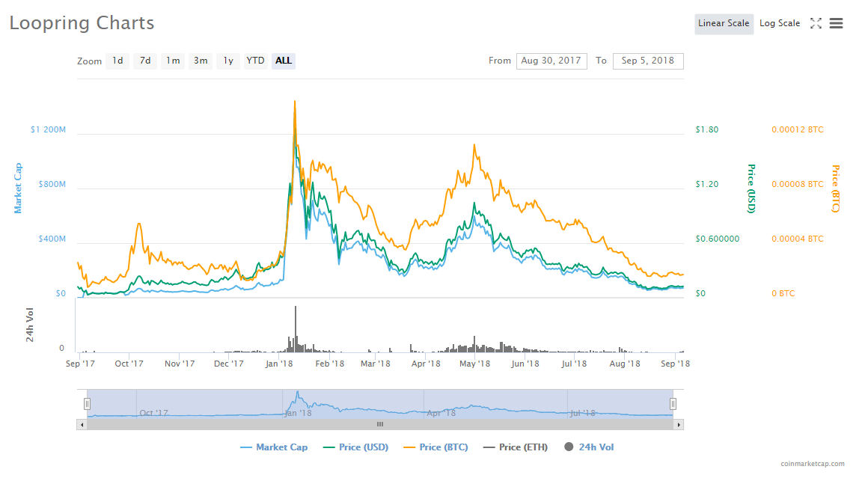Open coinmarketcap.com credit link
868x481 pixels.
(x=813, y=464)
